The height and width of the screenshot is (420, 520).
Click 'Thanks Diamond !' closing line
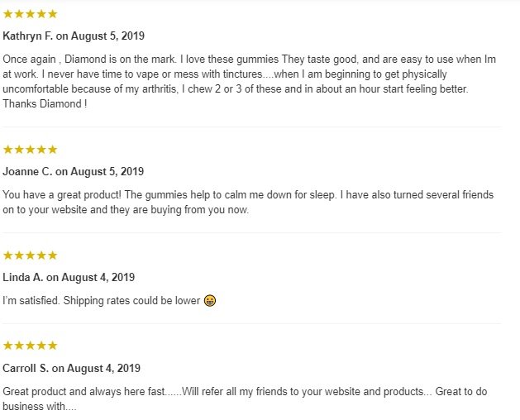[45, 104]
